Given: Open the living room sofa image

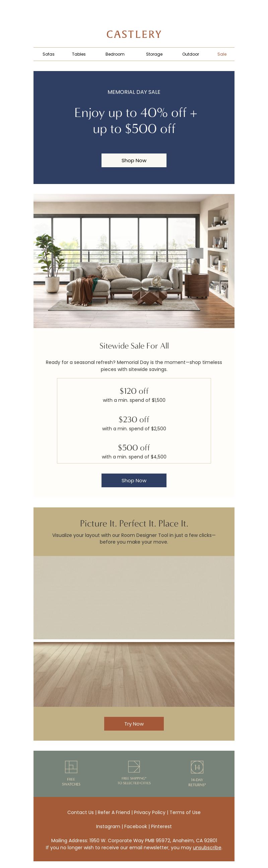Looking at the screenshot, I should [134, 261].
